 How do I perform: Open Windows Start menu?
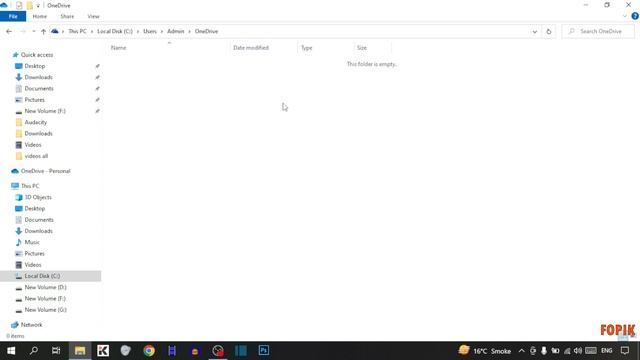[x=11, y=351]
